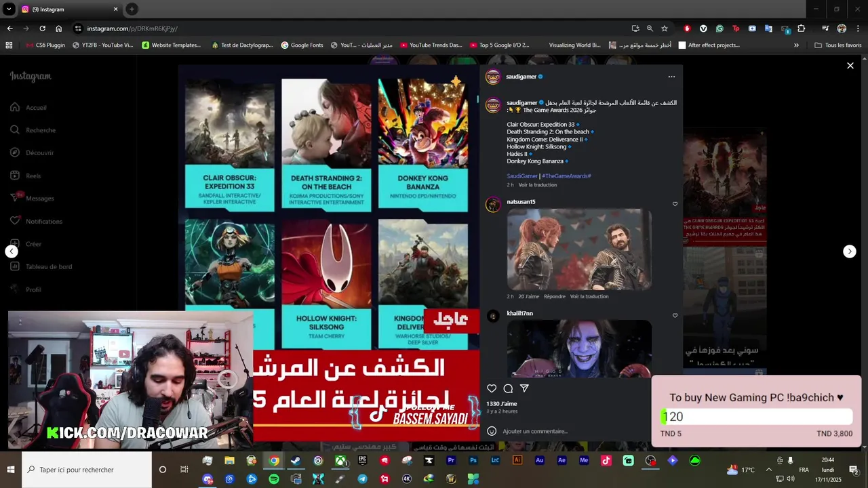Open saudigamer profile from post header
This screenshot has height=488, width=868.
tap(521, 77)
